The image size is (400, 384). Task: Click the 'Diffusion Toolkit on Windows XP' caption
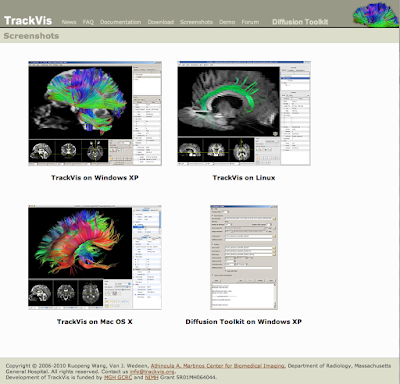[244, 322]
